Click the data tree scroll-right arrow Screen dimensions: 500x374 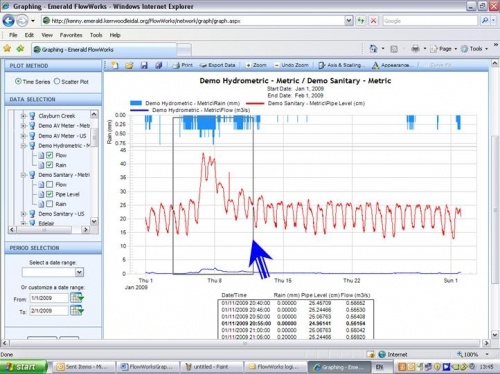(85, 229)
